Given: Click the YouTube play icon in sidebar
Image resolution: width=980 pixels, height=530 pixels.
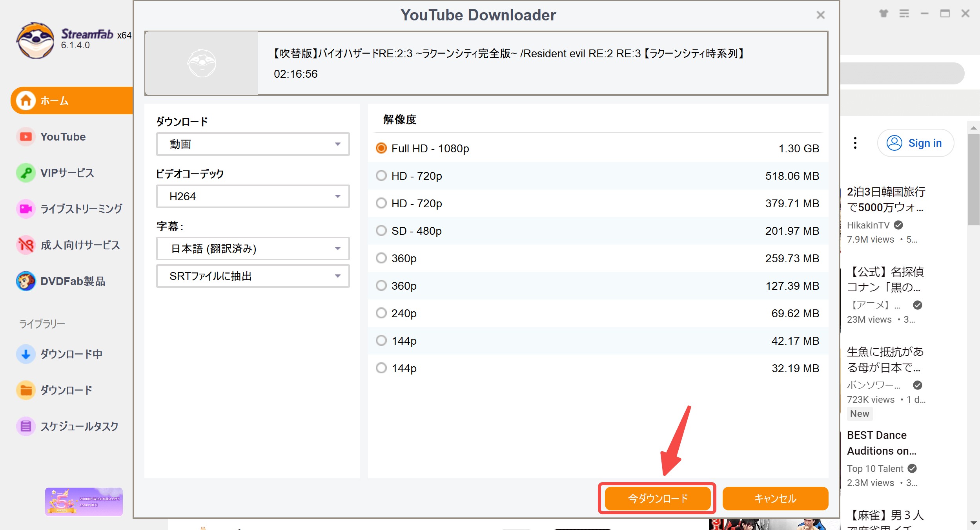Looking at the screenshot, I should coord(26,137).
